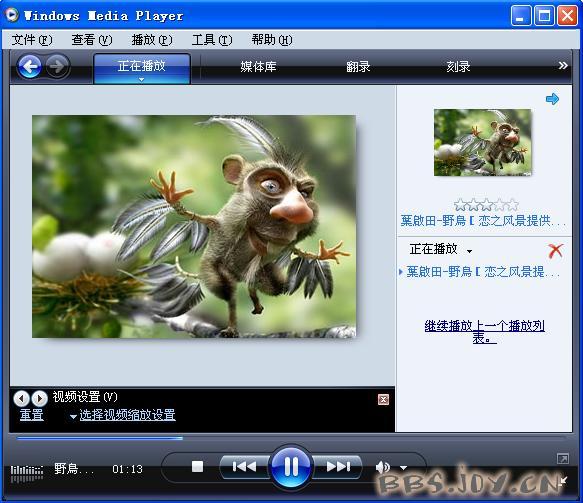Viewport: 583px width, 503px height.
Task: Rate the track using the stars
Action: [486, 204]
